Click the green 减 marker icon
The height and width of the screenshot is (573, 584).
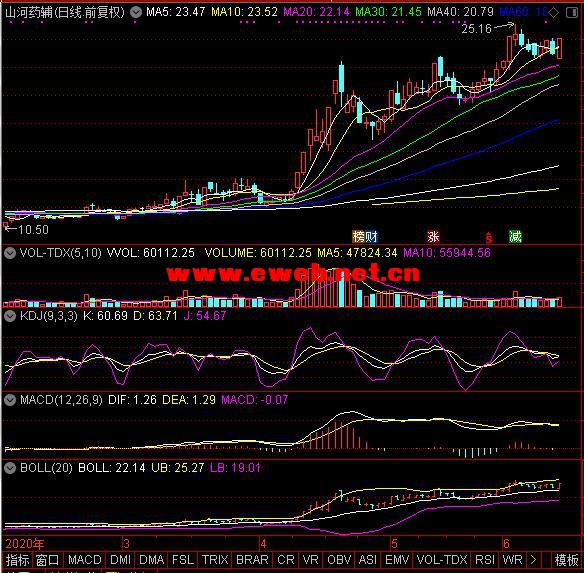515,237
